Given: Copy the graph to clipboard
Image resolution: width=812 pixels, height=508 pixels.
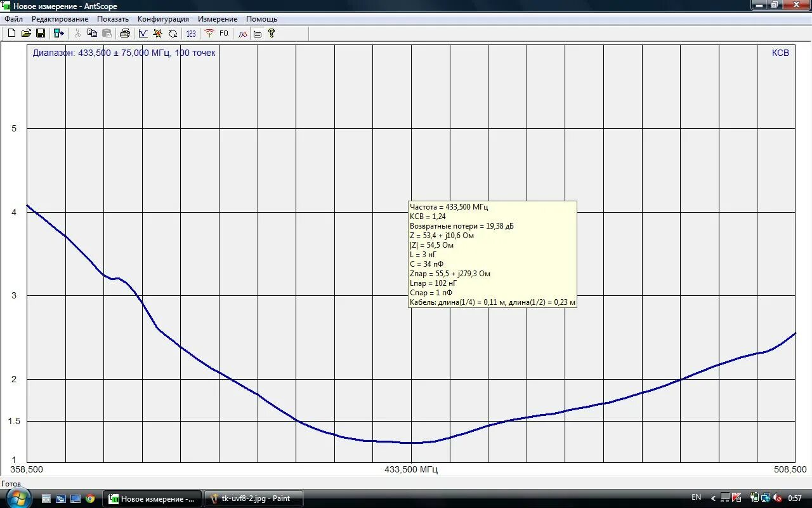Looking at the screenshot, I should coord(92,33).
